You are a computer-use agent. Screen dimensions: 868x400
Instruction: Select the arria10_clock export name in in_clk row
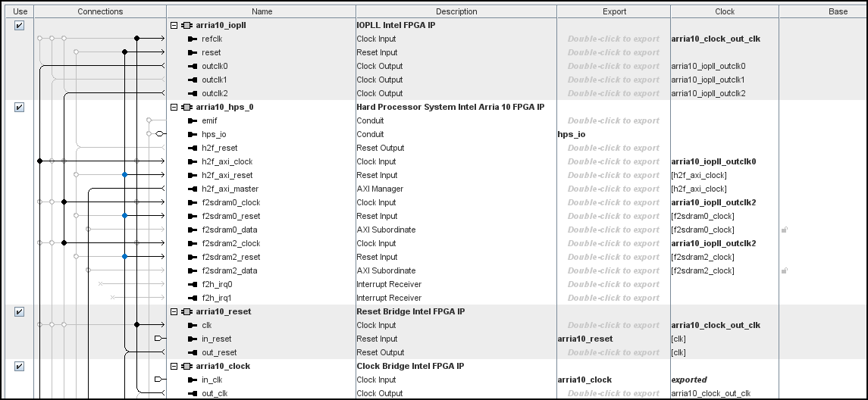(584, 380)
